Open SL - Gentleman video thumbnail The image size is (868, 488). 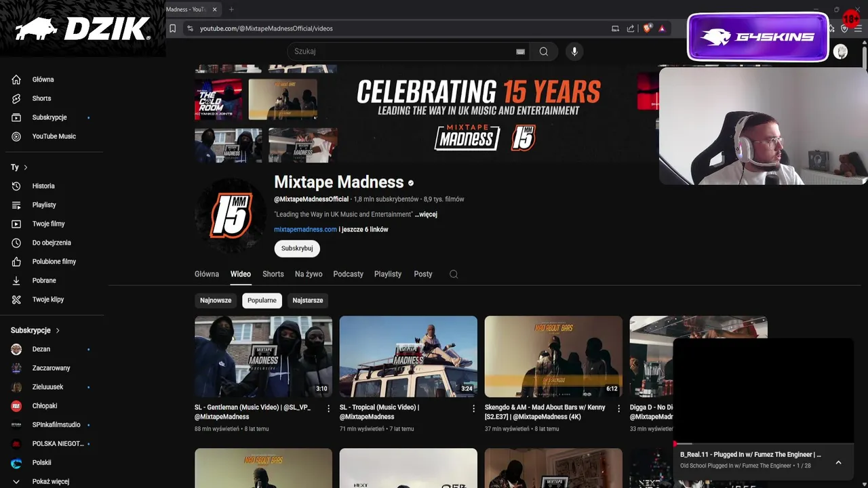click(263, 357)
